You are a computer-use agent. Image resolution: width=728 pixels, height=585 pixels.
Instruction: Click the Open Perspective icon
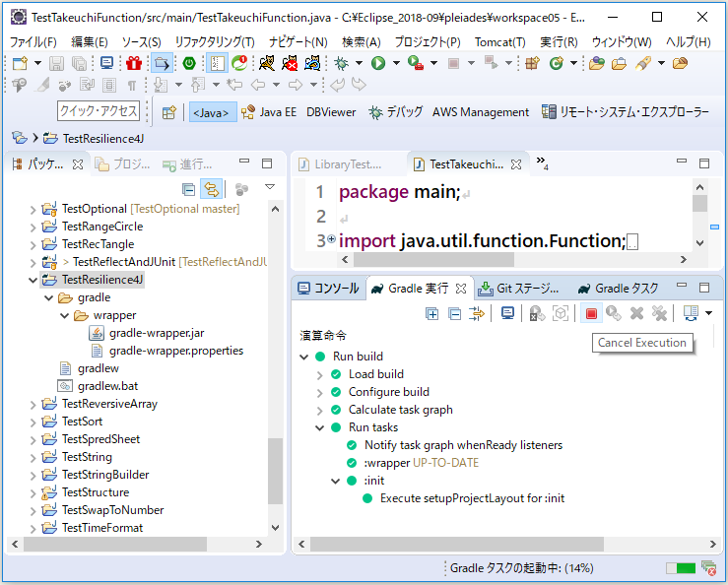point(169,112)
